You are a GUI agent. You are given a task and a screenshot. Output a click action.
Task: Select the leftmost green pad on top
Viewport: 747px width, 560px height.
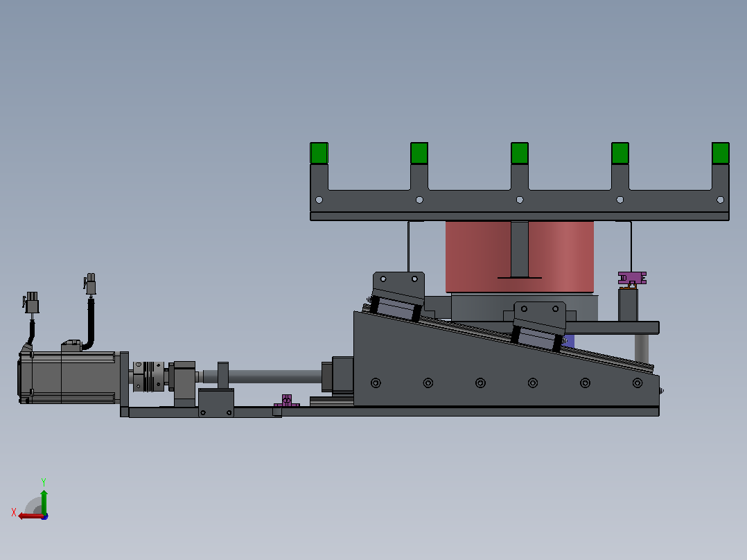pyautogui.click(x=319, y=153)
